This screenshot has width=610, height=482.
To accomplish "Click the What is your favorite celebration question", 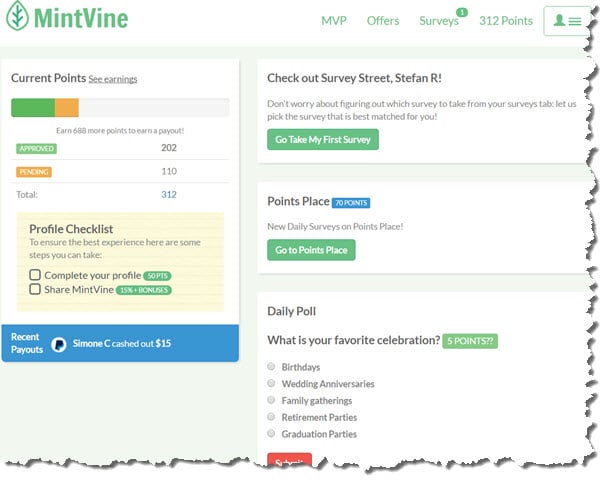I will point(354,340).
